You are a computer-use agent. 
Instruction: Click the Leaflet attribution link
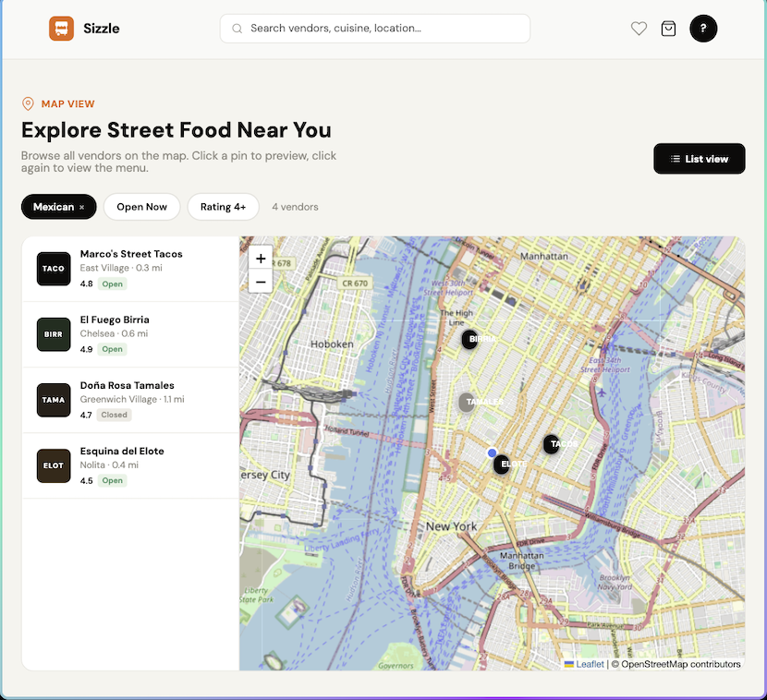click(x=590, y=664)
